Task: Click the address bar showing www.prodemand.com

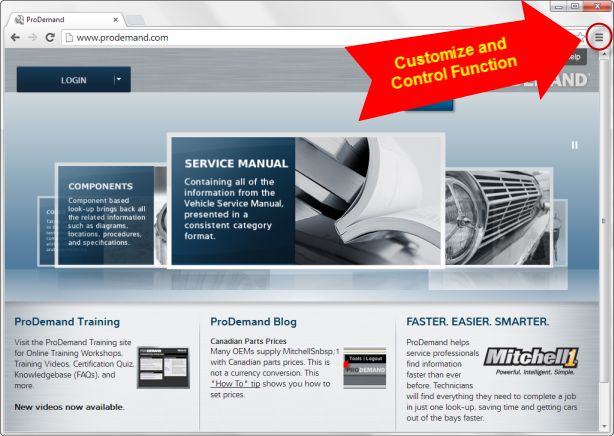Action: point(300,37)
